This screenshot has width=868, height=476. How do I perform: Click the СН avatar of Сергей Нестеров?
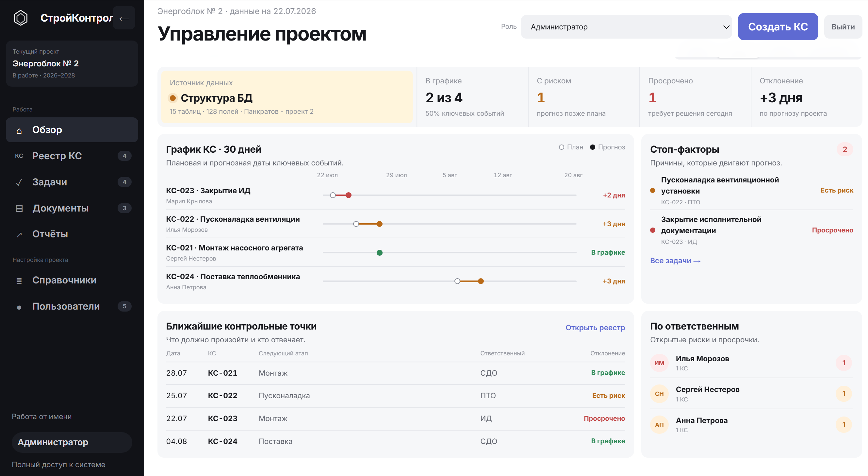[659, 394]
